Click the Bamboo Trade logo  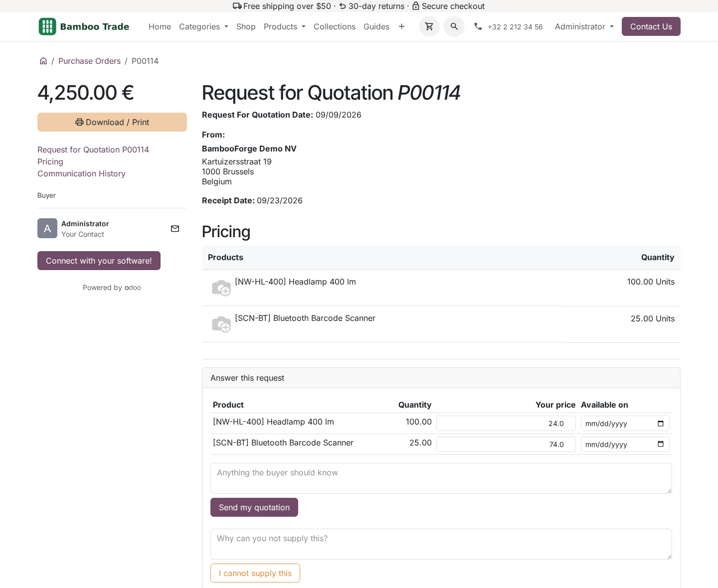point(84,26)
